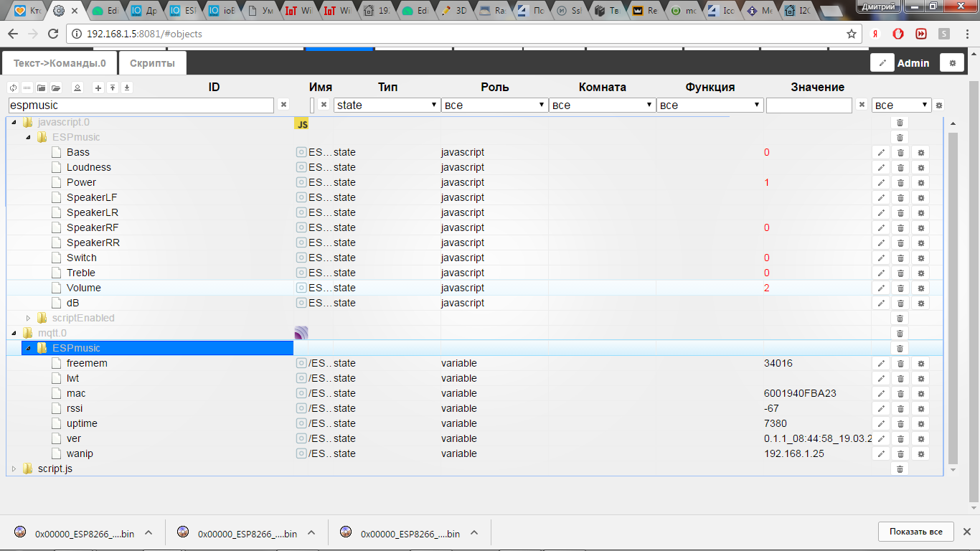980x551 pixels.
Task: Edit the Volume object with pencil icon
Action: click(x=881, y=288)
